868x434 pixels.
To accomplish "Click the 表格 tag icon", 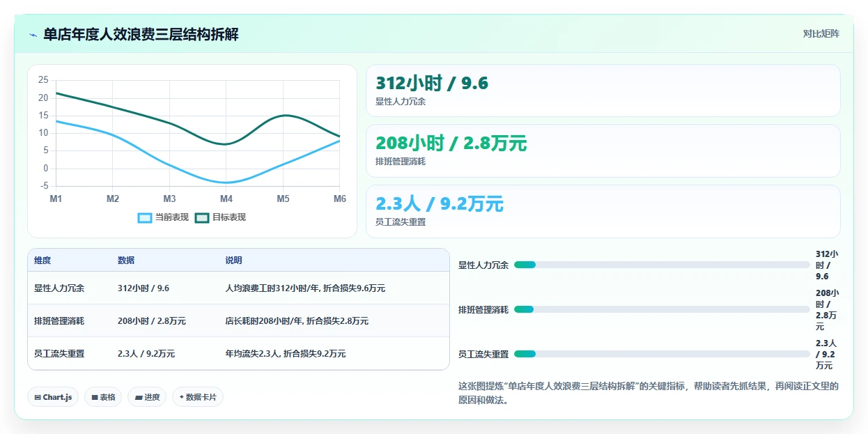I will point(95,397).
